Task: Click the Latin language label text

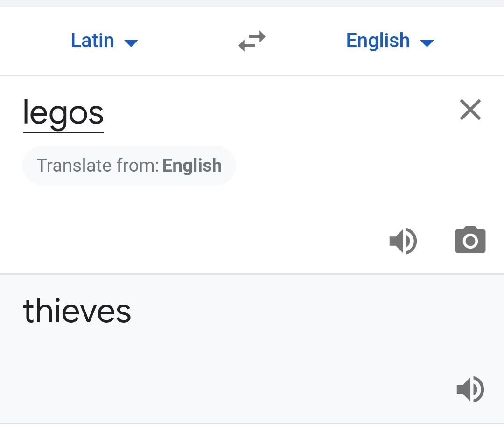Action: [x=92, y=41]
